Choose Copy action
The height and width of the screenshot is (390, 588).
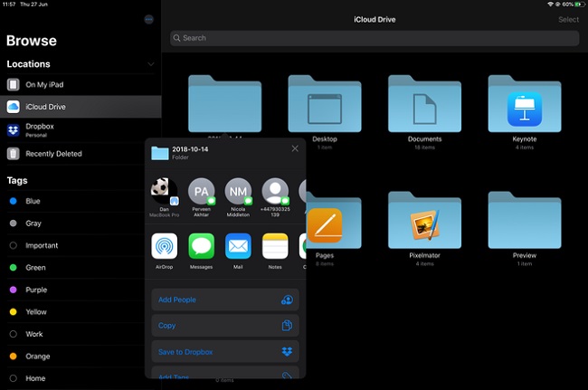pos(225,326)
